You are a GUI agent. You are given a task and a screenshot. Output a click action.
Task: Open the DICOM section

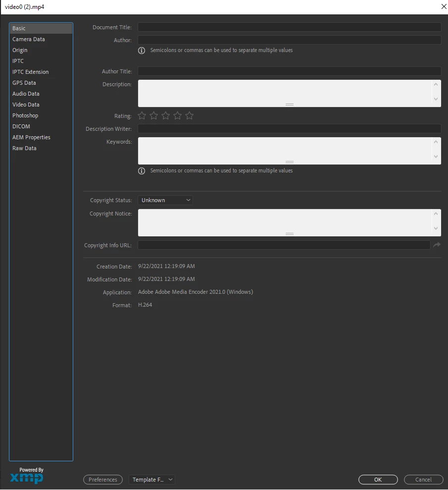[41, 126]
